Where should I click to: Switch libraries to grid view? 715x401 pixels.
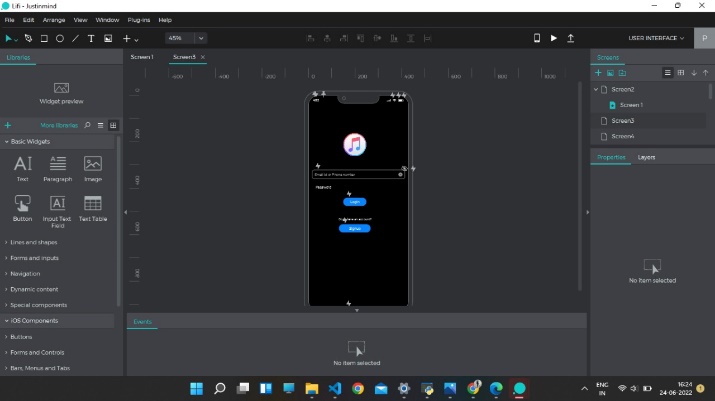113,125
